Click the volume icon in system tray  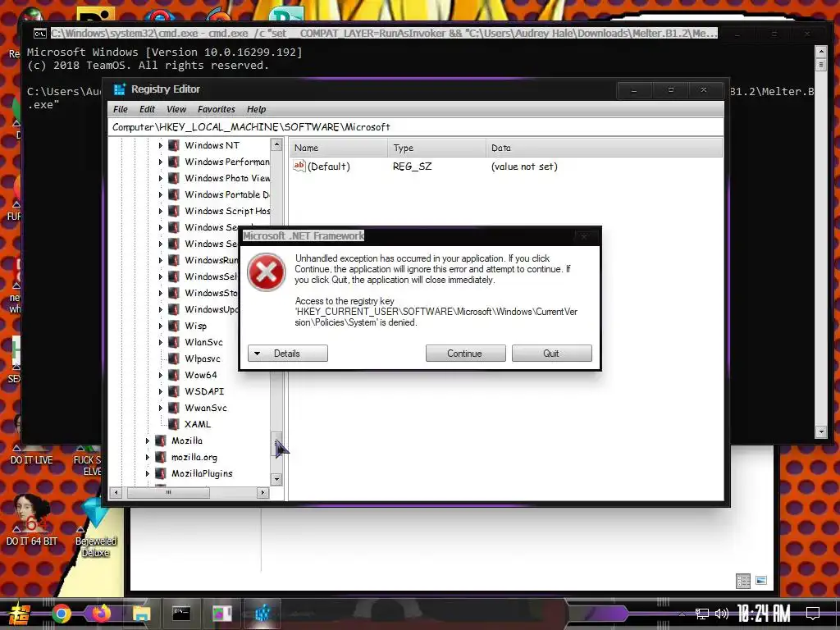722,614
